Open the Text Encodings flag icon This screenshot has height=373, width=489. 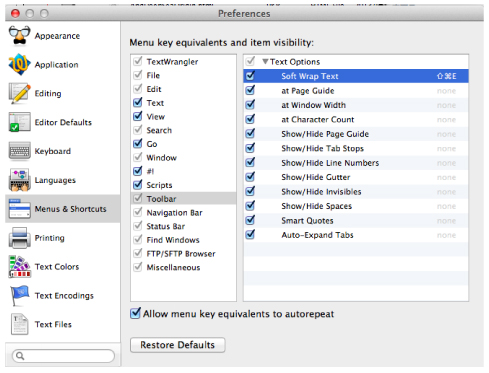[20, 295]
